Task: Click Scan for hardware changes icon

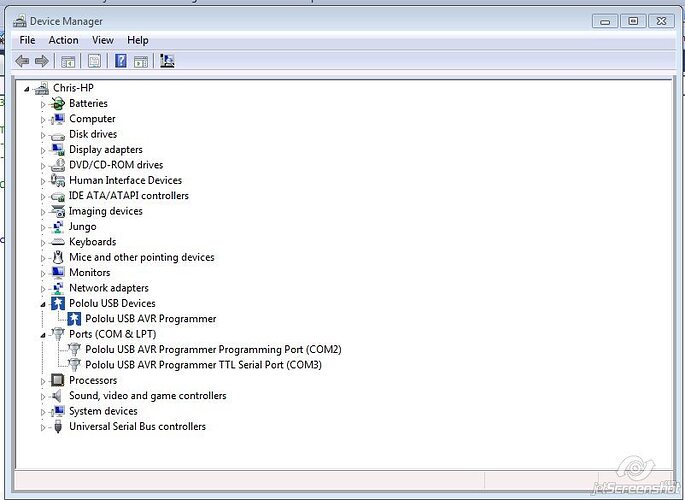Action: [167, 61]
